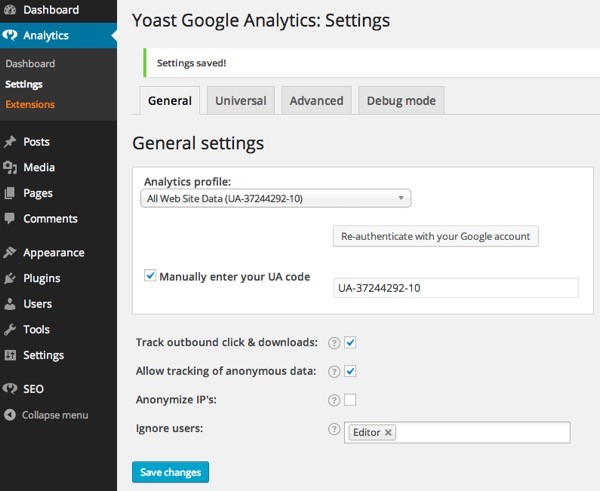Viewport: 600px width, 491px height.
Task: Click the Appearance paintbrush icon
Action: [x=10, y=253]
